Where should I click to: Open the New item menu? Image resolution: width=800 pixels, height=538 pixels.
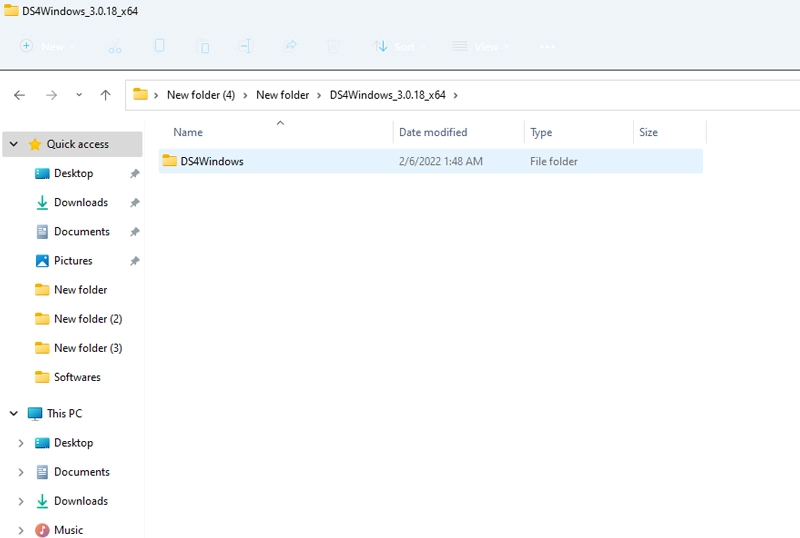pyautogui.click(x=47, y=46)
